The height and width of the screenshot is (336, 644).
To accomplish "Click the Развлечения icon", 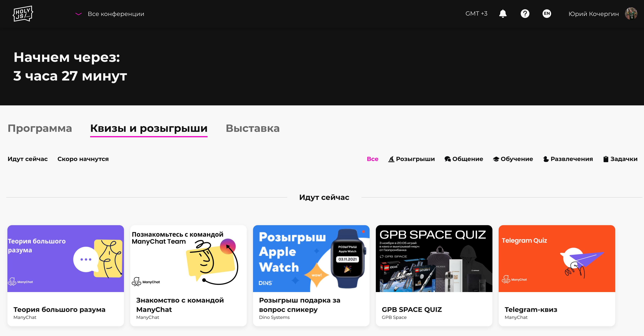I will 546,159.
